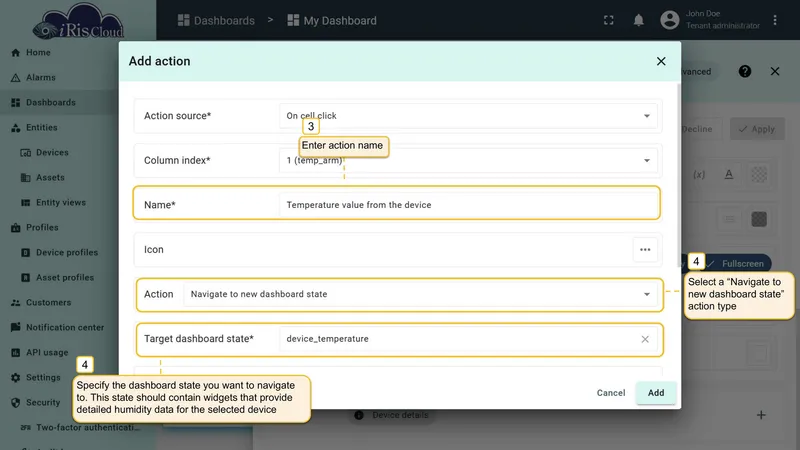Click the Alarms triangle icon
The height and width of the screenshot is (450, 800).
pyautogui.click(x=16, y=78)
